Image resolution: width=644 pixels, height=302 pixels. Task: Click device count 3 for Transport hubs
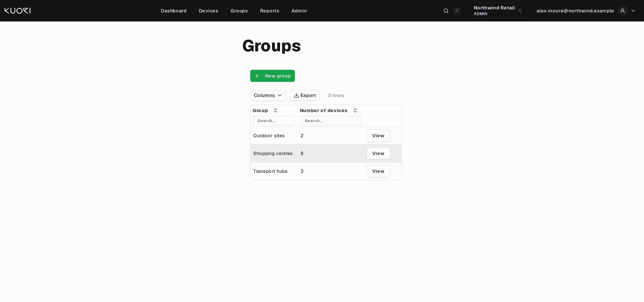(x=302, y=171)
